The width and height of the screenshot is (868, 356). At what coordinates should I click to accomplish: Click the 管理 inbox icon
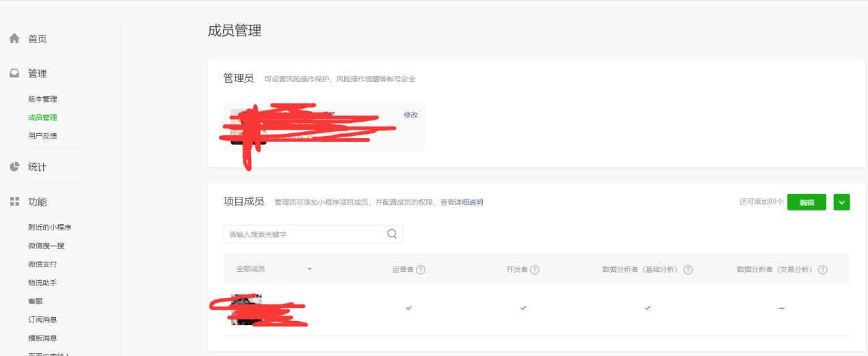point(14,74)
